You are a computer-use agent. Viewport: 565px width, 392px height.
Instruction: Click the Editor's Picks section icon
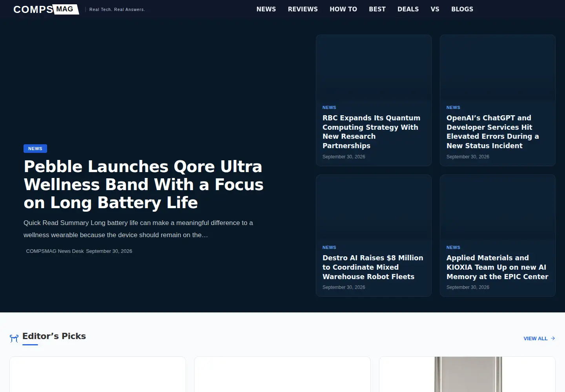click(x=14, y=338)
